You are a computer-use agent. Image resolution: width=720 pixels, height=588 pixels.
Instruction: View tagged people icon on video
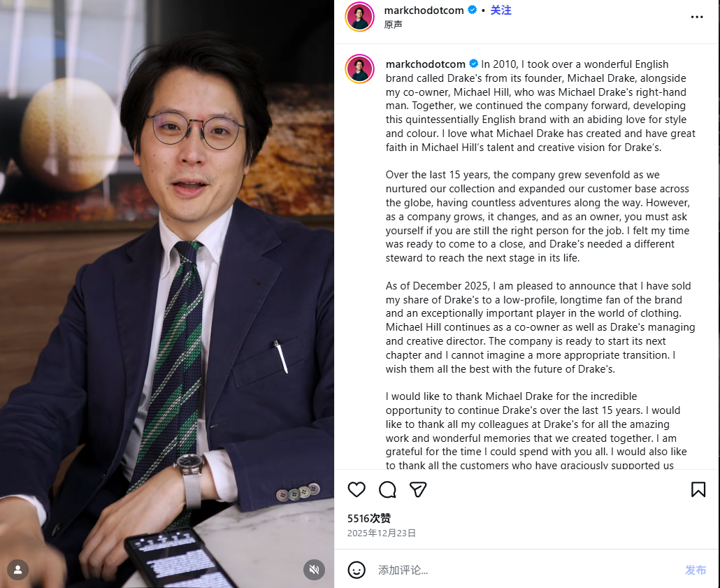click(x=18, y=570)
